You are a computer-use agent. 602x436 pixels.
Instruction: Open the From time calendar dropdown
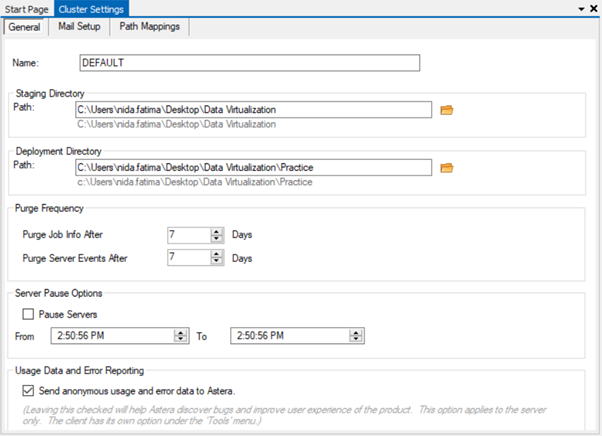[180, 336]
